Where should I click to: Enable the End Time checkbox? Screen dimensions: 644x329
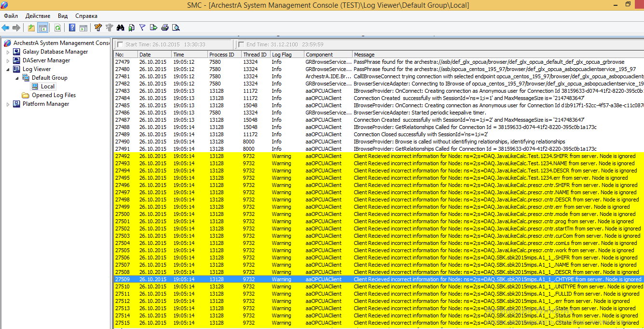coord(241,44)
